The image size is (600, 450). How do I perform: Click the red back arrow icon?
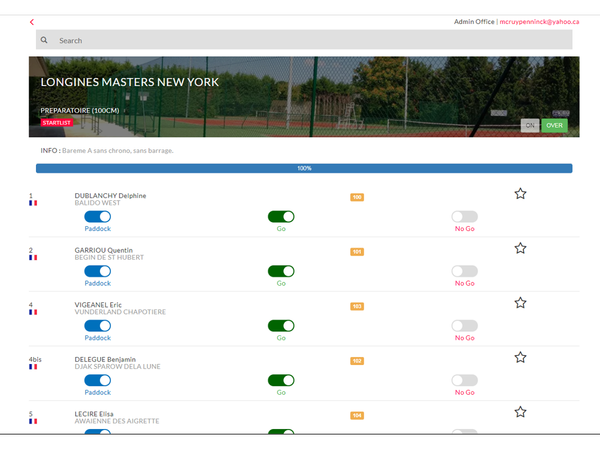tap(32, 22)
